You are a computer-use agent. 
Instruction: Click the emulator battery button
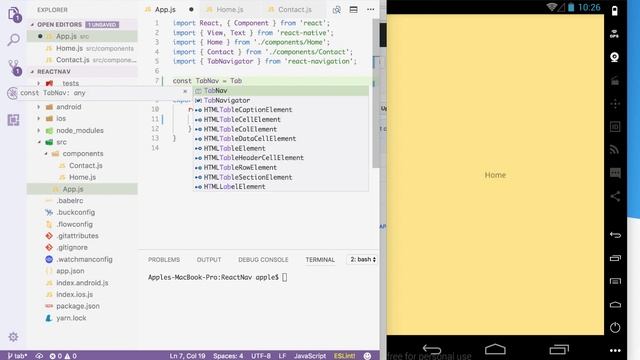pos(614,11)
